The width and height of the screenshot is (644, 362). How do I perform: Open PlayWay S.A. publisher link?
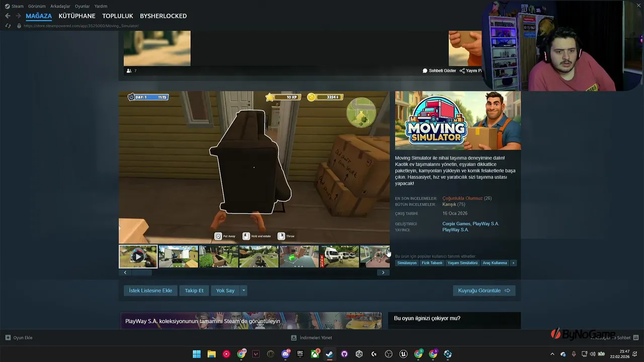pyautogui.click(x=455, y=230)
